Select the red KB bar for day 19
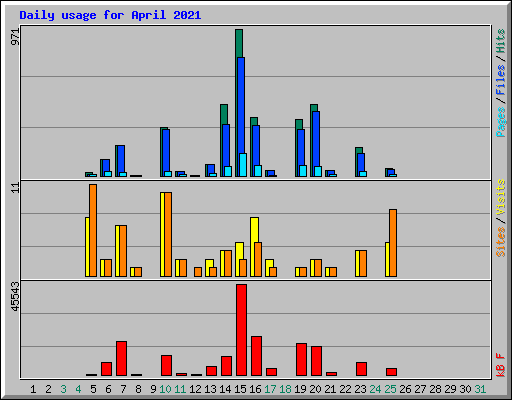Screen dimensions: 512x400 302,360
